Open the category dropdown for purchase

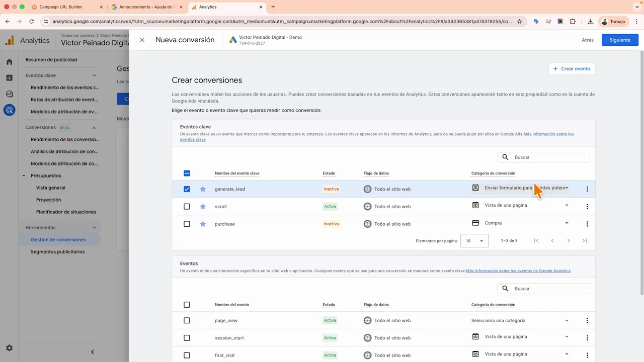point(520,223)
